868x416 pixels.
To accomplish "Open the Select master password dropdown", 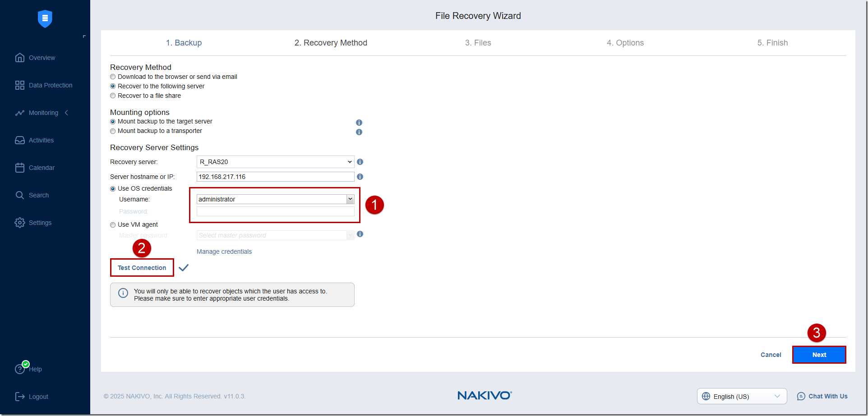I will [275, 235].
